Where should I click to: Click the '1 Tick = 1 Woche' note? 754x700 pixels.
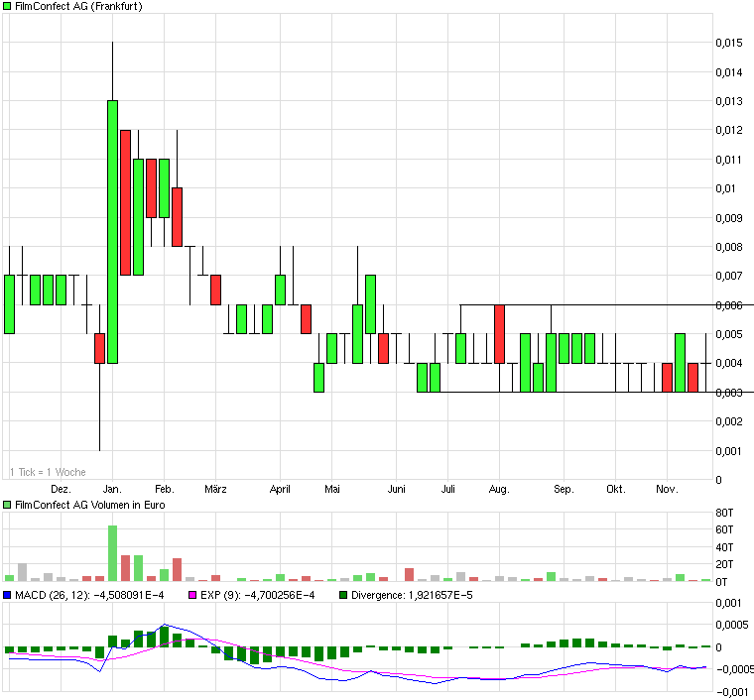48,472
